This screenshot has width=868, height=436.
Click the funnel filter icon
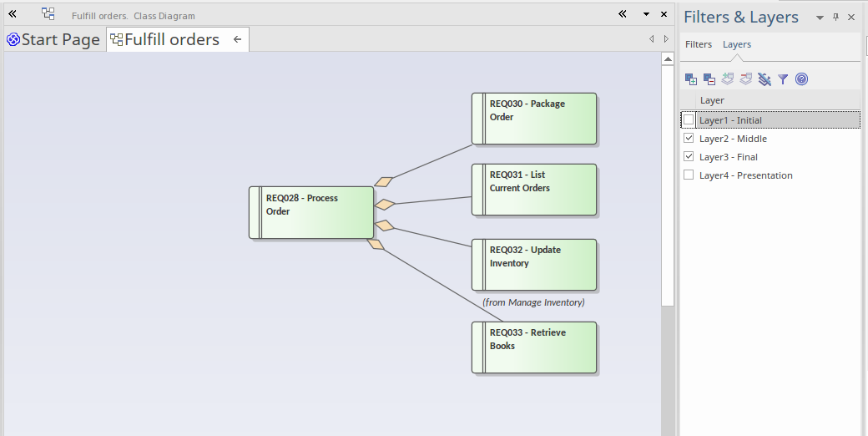783,79
